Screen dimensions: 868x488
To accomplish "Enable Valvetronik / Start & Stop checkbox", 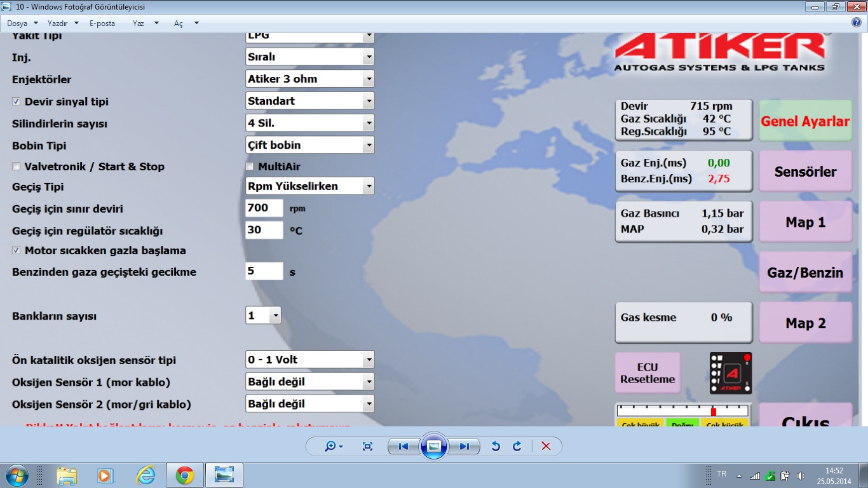I will 17,166.
